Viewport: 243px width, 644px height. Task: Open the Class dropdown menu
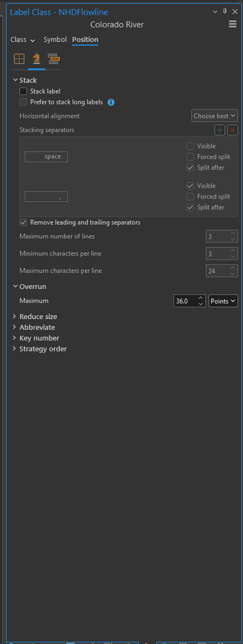coord(23,40)
